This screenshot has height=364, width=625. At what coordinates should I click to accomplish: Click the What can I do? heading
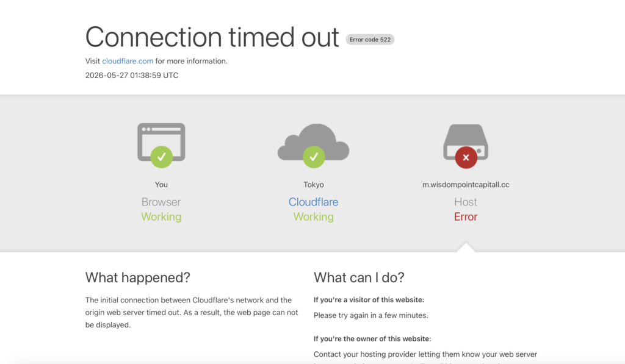pos(359,277)
